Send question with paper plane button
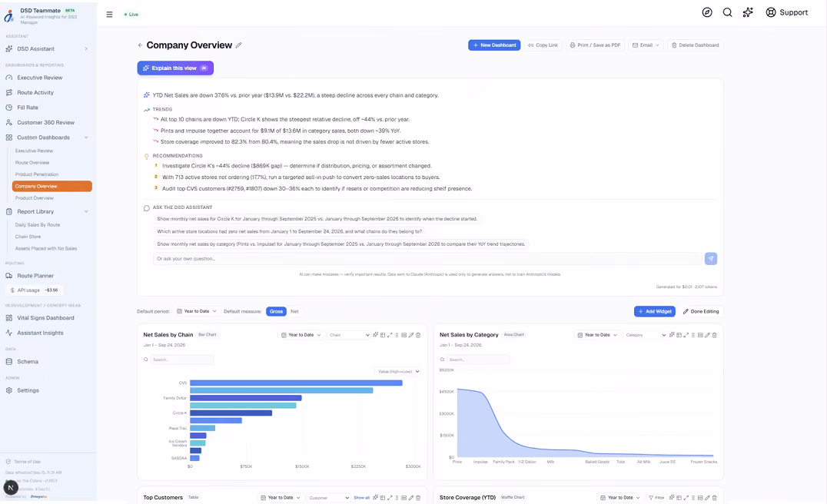This screenshot has width=827, height=504. (x=710, y=258)
